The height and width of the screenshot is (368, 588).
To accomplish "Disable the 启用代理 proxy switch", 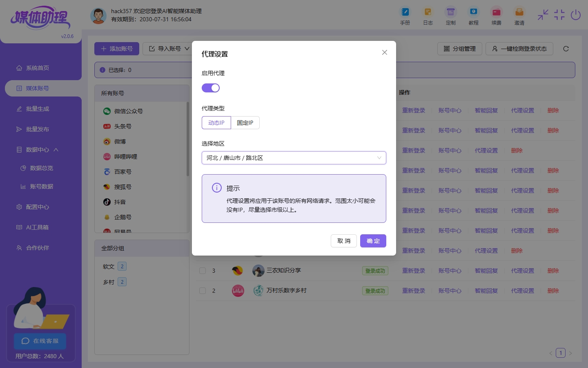I will coord(211,88).
